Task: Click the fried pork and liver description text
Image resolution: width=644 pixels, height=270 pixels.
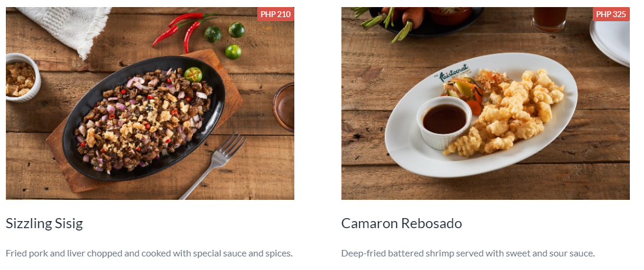Action: [149, 253]
